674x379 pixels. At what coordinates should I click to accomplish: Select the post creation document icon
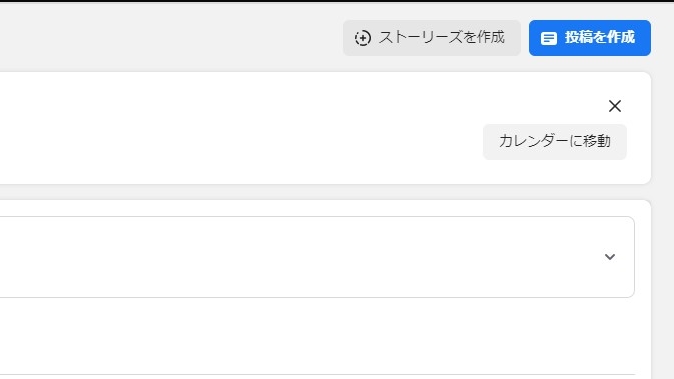pyautogui.click(x=548, y=38)
